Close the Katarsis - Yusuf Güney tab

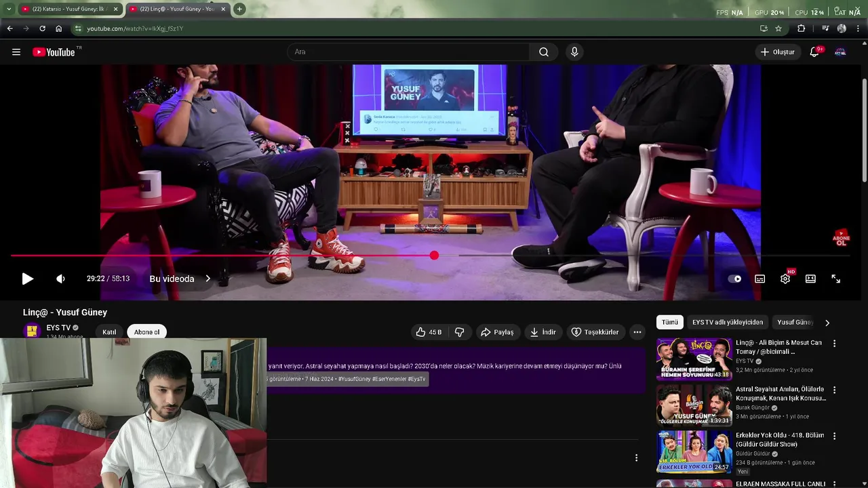116,9
